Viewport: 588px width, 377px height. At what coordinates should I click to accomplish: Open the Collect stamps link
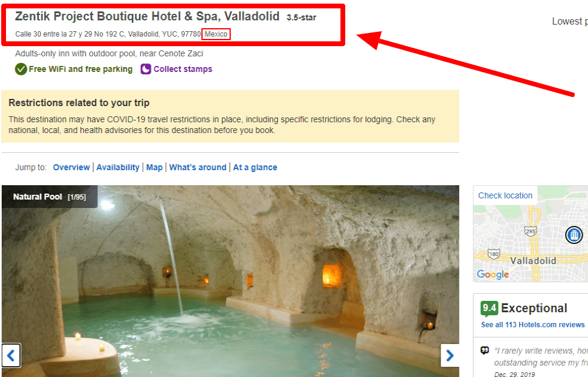(x=183, y=69)
